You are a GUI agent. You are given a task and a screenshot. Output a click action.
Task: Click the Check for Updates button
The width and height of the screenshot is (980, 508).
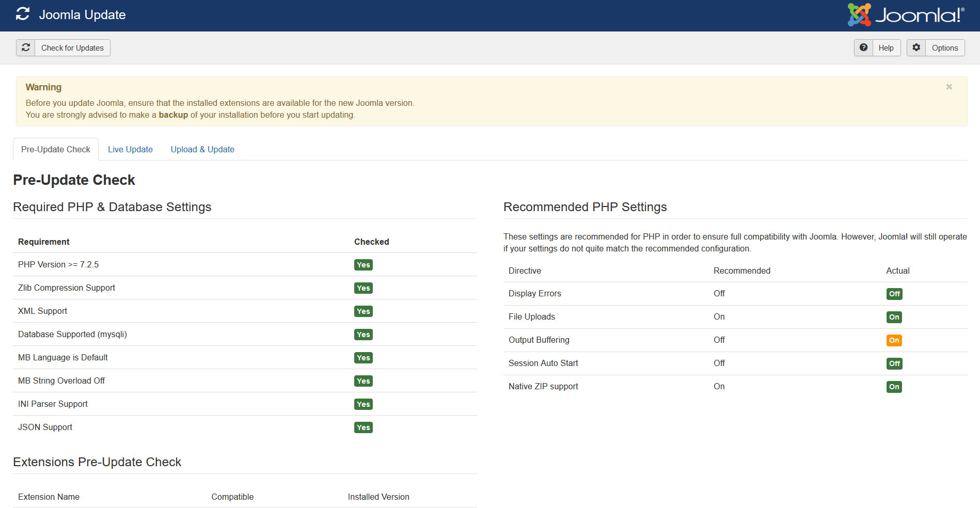(72, 47)
